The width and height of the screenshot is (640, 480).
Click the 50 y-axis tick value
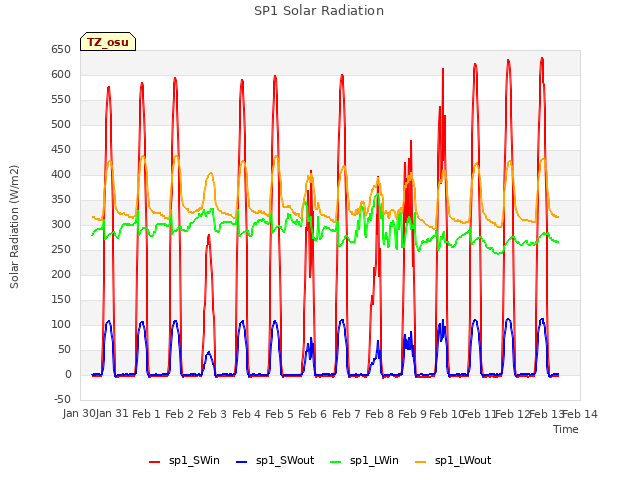(x=64, y=349)
